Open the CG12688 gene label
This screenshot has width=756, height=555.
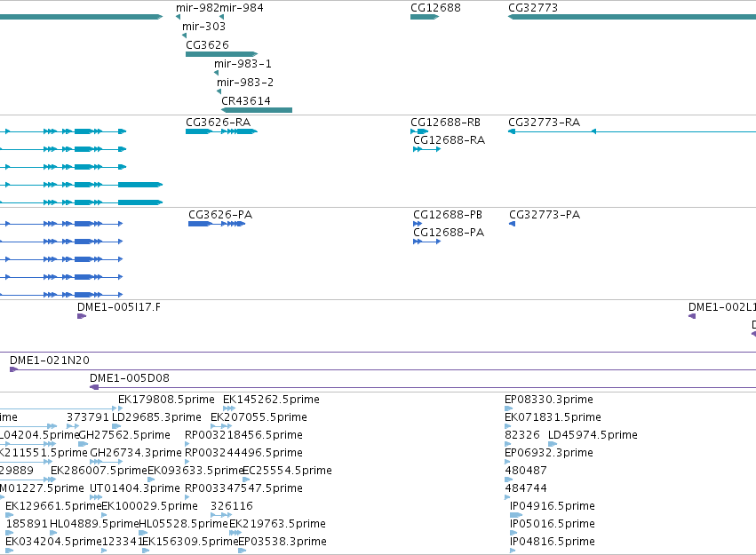tap(435, 8)
